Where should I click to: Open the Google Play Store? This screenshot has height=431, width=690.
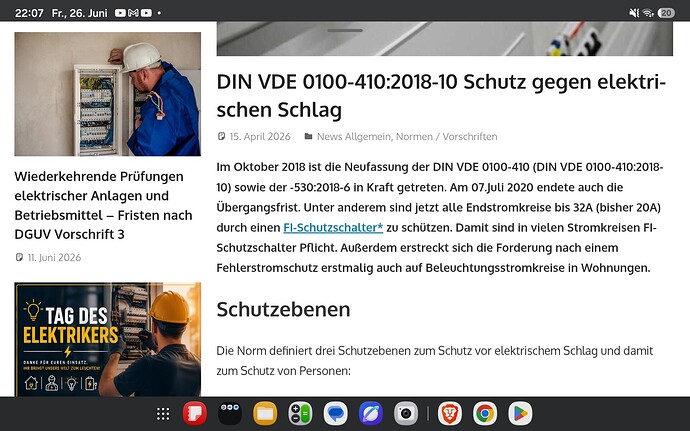coord(520,414)
